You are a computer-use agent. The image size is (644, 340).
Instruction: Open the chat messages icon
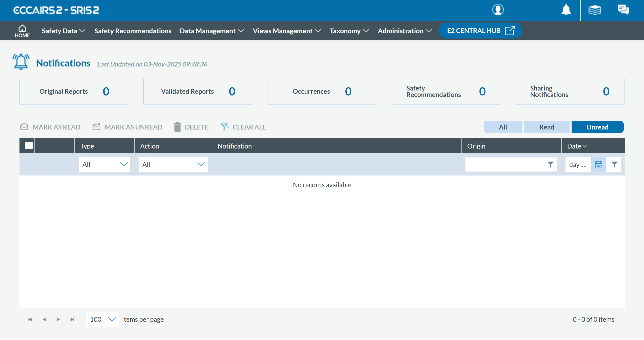coord(623,10)
